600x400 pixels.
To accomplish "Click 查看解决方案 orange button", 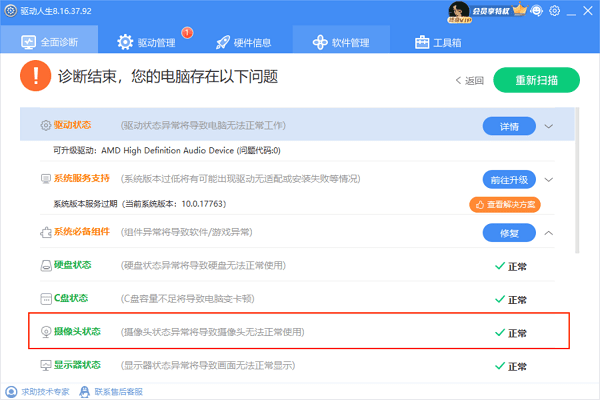I will [x=505, y=204].
